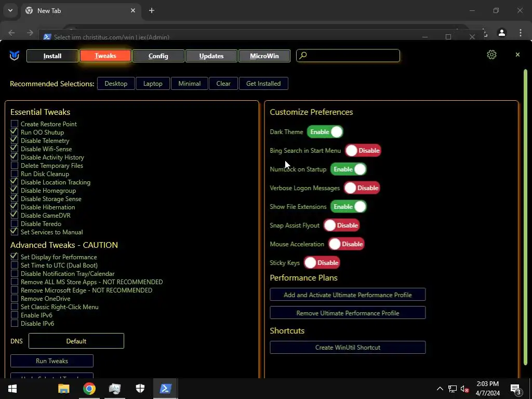Uncheck Disable Hibernation
This screenshot has height=399, width=532.
point(14,207)
